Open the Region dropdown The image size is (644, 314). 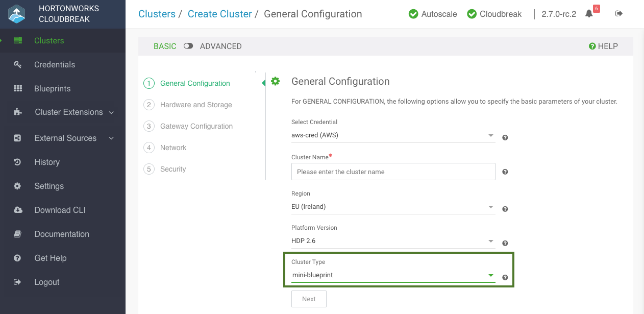click(390, 207)
